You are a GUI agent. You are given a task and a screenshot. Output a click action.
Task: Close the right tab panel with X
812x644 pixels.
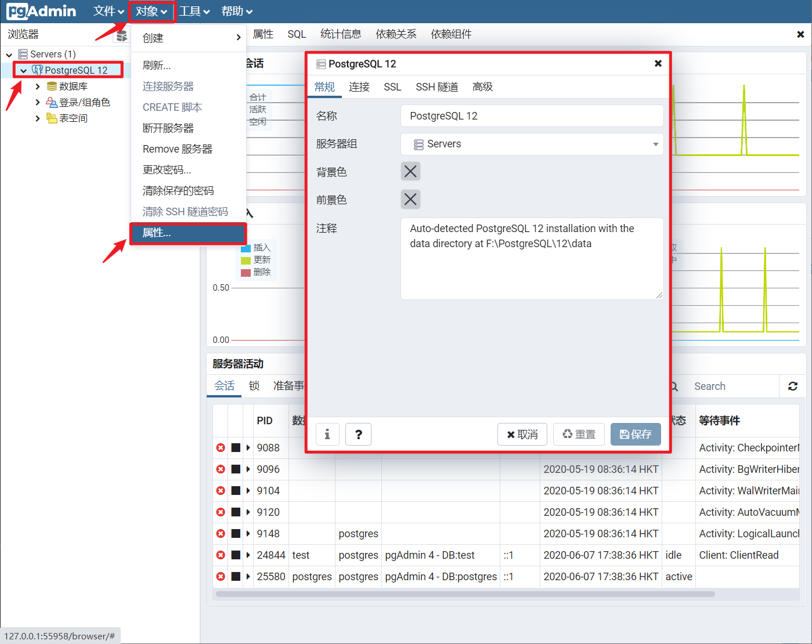pyautogui.click(x=800, y=34)
